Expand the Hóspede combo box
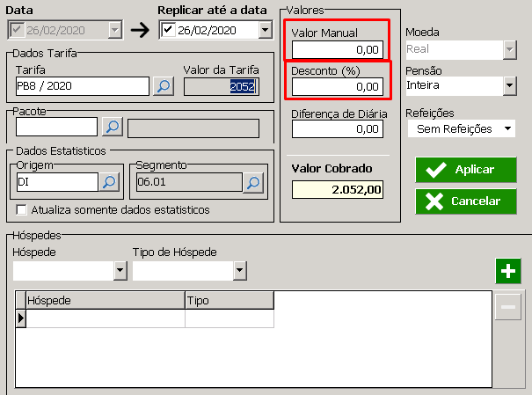Image resolution: width=532 pixels, height=395 pixels. coord(120,270)
